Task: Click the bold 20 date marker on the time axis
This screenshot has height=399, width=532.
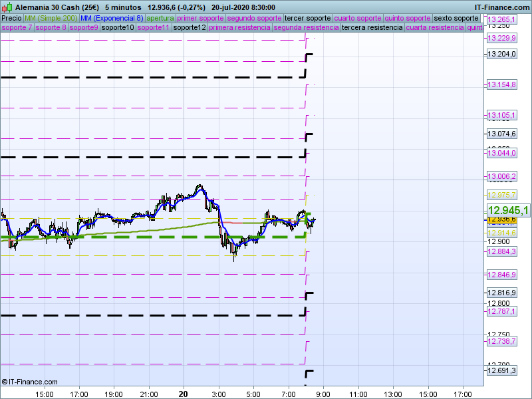Action: point(184,394)
